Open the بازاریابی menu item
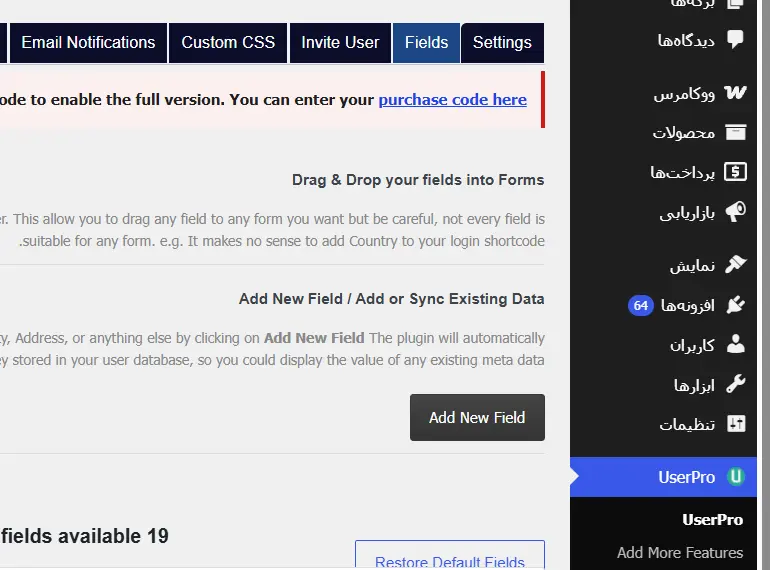The width and height of the screenshot is (770, 570). click(x=687, y=213)
